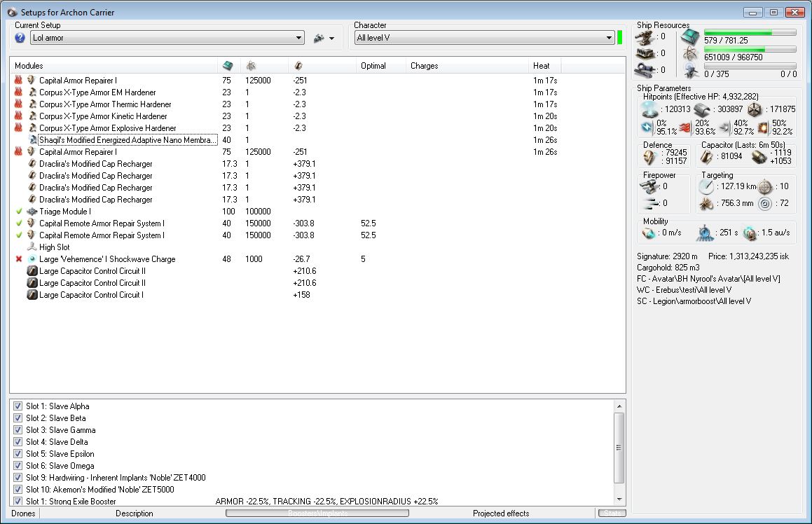Screen dimensions: 812x524
Task: Click the armor hitpoints icon
Action: [702, 110]
